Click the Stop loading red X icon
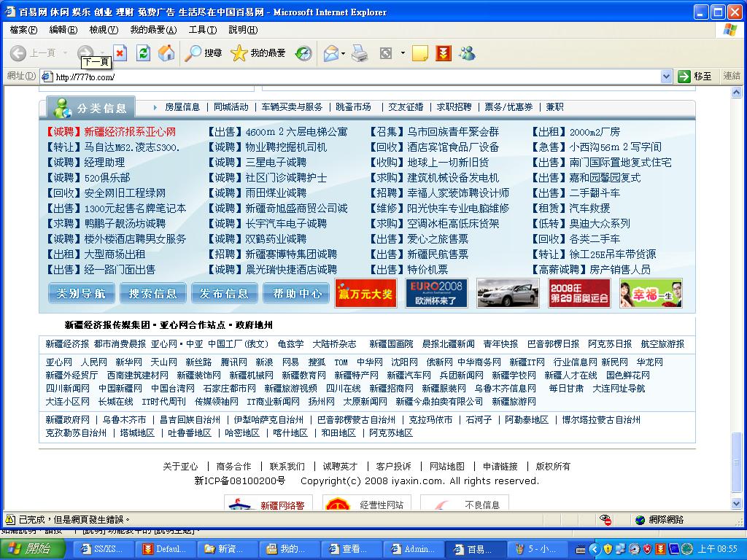This screenshot has height=560, width=747. (x=120, y=52)
